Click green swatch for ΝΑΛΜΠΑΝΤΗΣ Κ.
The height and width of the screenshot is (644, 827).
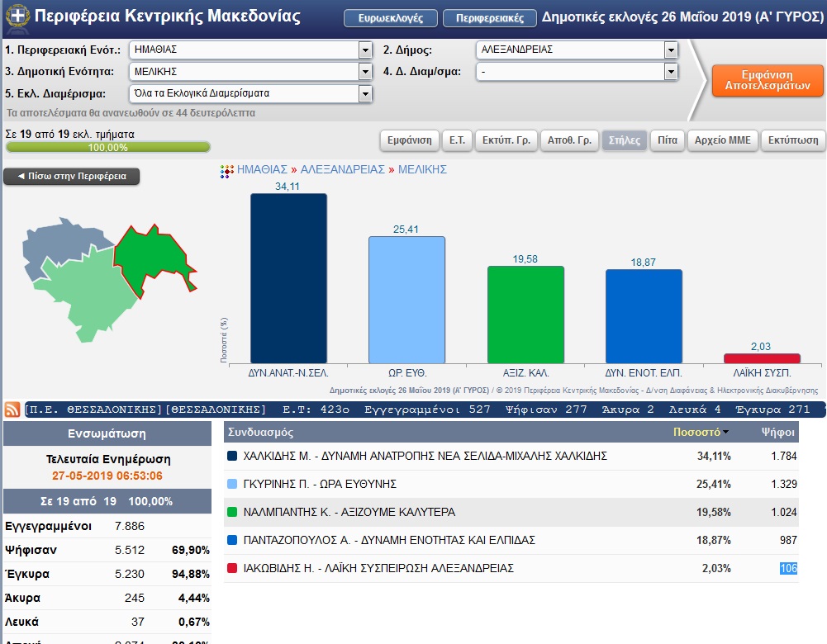click(x=231, y=512)
